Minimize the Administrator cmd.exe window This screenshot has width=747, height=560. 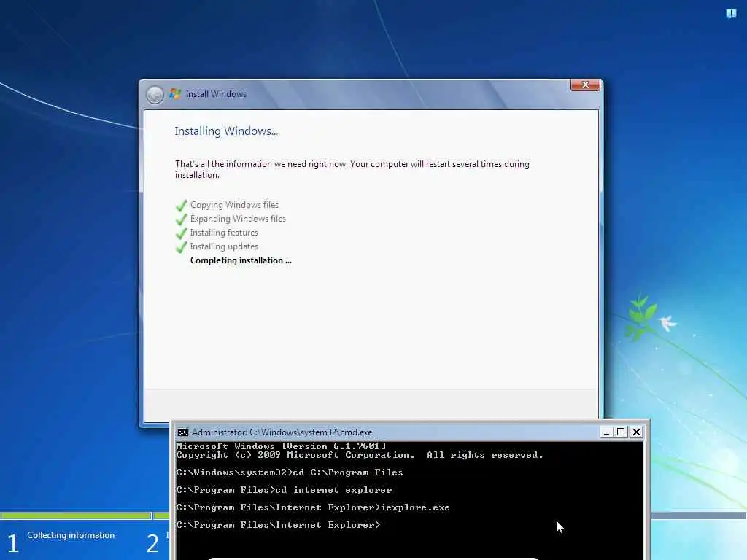point(606,432)
